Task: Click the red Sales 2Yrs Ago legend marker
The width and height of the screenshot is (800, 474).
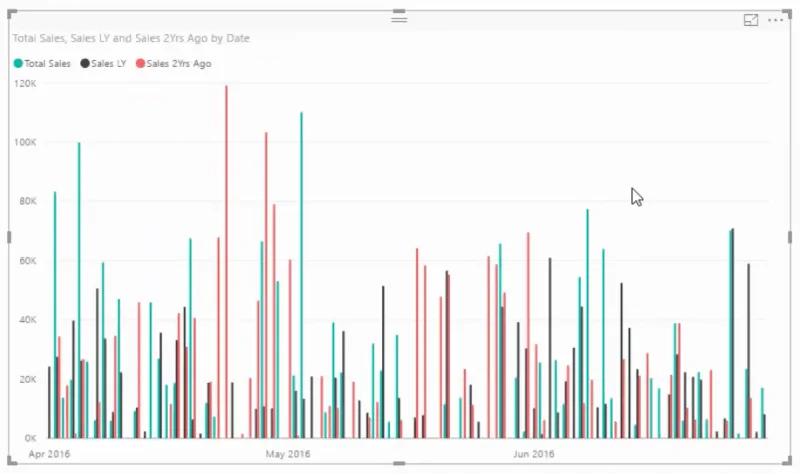Action: pos(140,63)
